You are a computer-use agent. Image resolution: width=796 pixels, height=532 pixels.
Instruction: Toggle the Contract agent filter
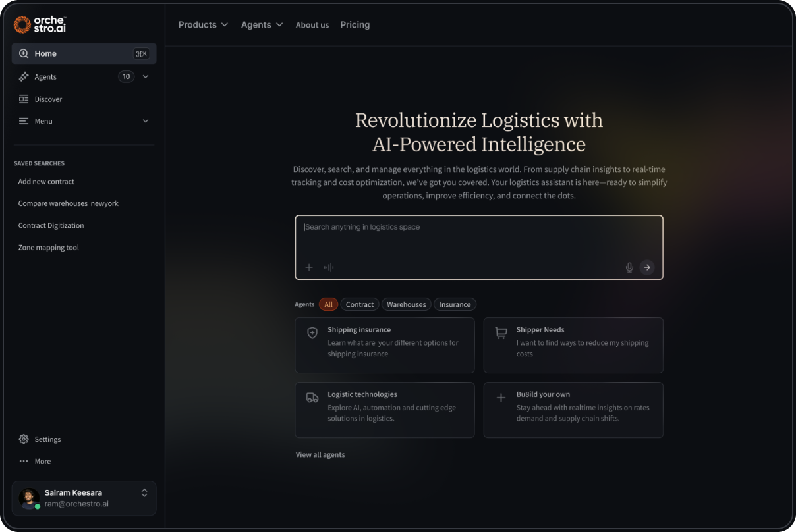click(360, 304)
